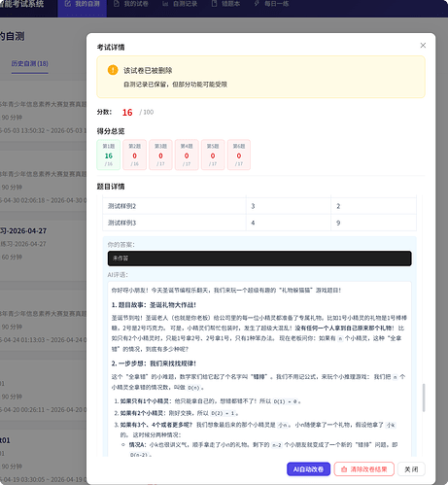Close the 考试详情 dialog with the X
The width and height of the screenshot is (448, 485).
pyautogui.click(x=423, y=46)
